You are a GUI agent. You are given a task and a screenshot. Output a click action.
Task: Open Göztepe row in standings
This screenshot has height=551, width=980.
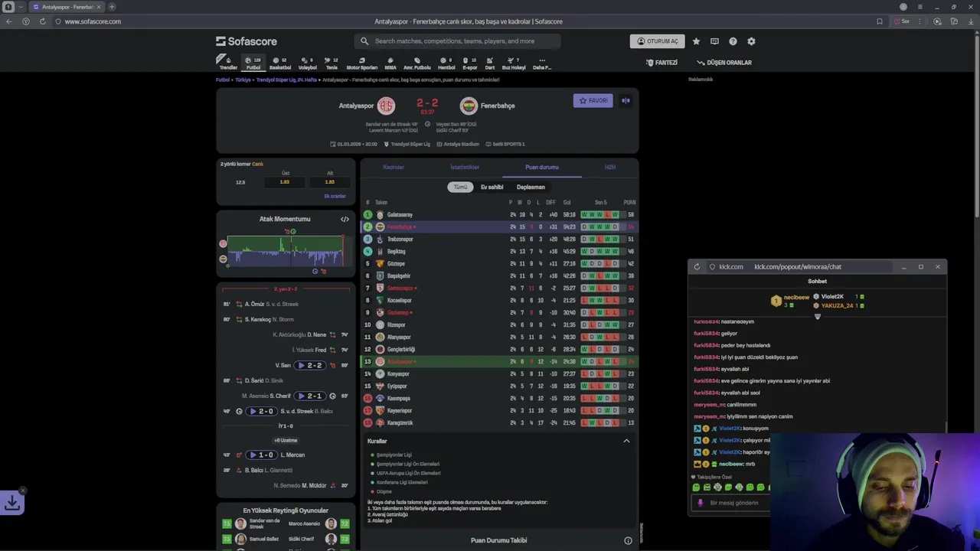499,264
